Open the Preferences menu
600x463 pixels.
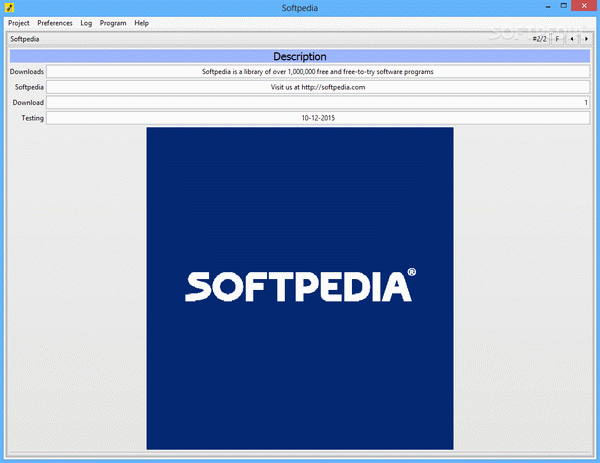click(x=55, y=23)
